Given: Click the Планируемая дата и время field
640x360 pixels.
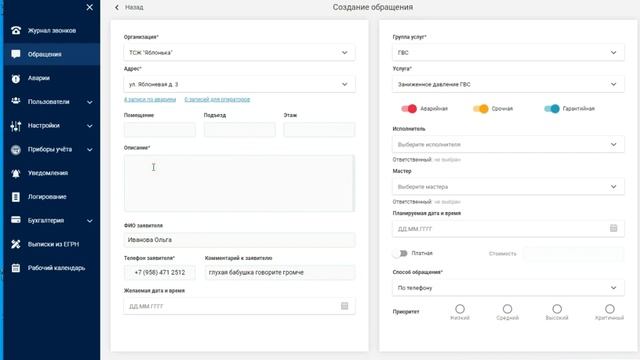Looking at the screenshot, I should tap(508, 229).
